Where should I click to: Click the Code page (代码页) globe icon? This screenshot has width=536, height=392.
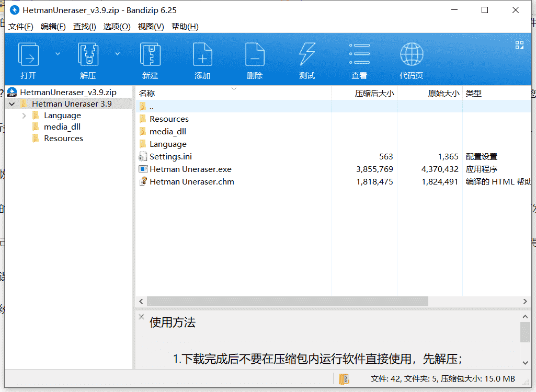pos(412,54)
